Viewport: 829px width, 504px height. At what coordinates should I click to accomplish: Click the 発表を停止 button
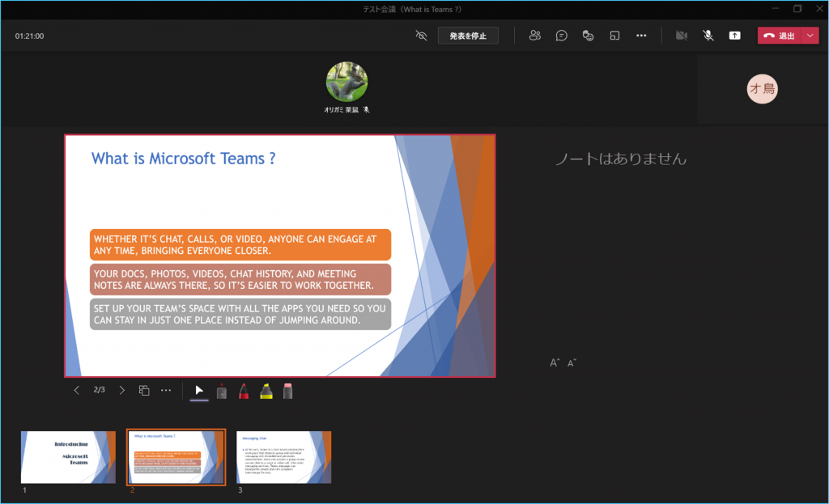(468, 36)
